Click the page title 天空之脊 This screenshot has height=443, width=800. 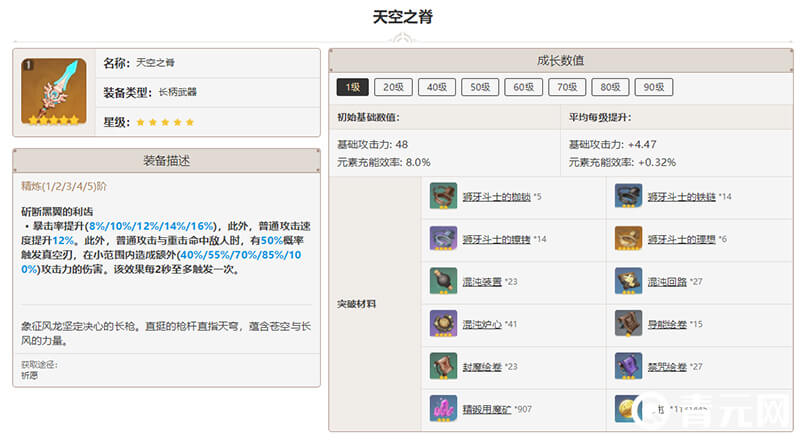click(403, 17)
